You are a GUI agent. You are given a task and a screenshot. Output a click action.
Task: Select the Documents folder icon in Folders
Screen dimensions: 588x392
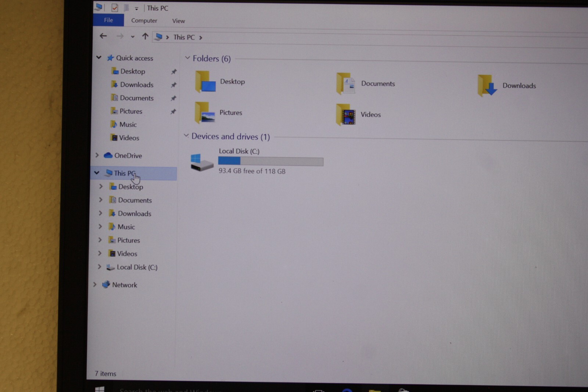click(346, 83)
